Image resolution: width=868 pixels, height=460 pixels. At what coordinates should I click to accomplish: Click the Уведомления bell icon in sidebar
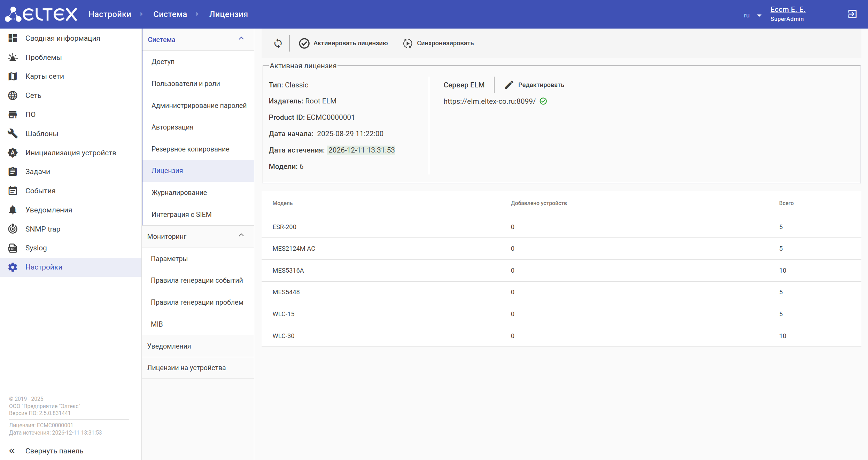[13, 210]
